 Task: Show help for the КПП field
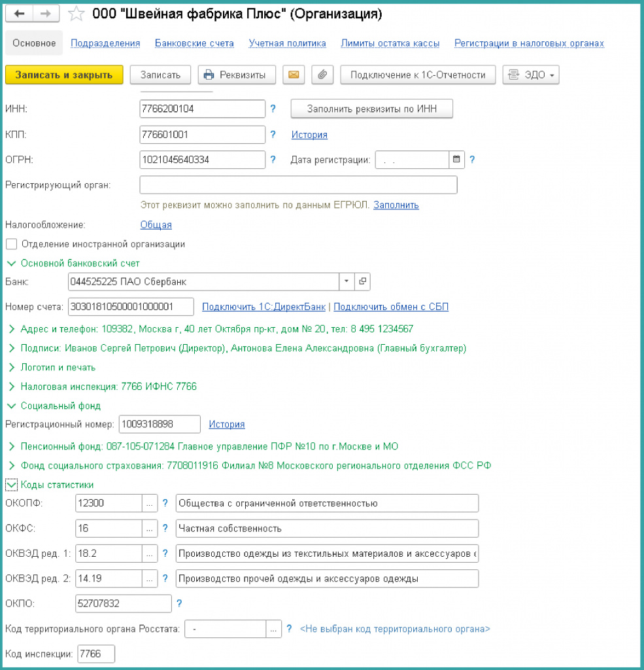(273, 135)
